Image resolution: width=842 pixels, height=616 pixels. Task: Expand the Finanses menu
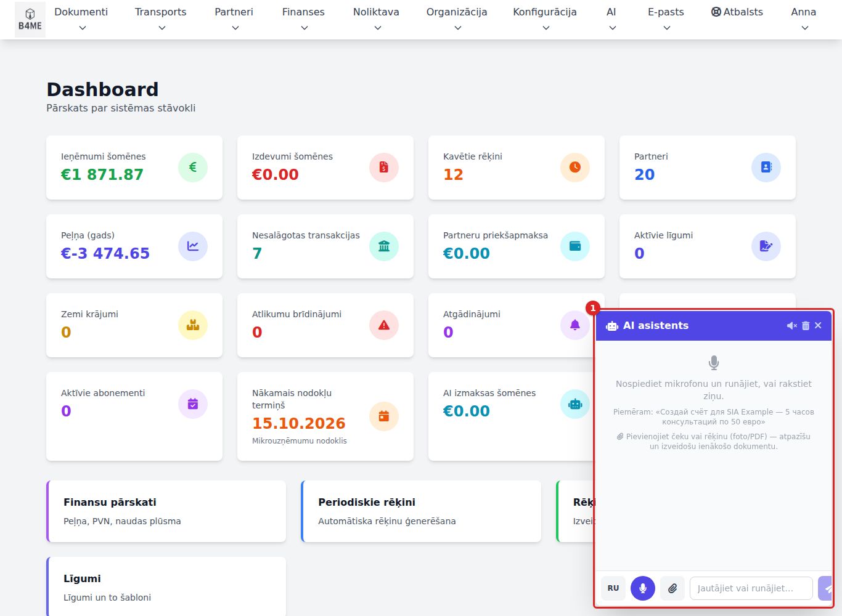click(x=303, y=20)
